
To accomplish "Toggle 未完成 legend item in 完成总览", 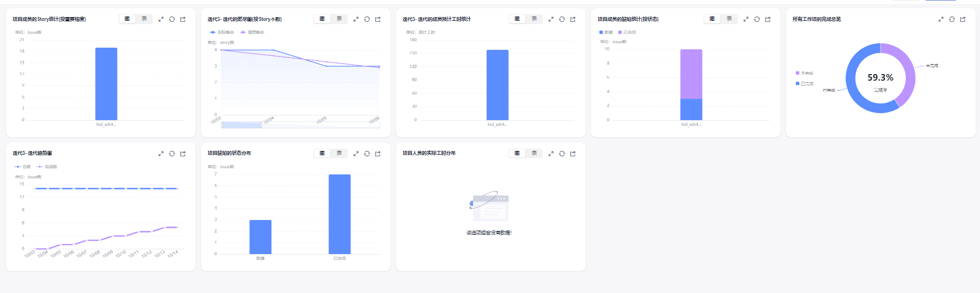I will coord(805,73).
